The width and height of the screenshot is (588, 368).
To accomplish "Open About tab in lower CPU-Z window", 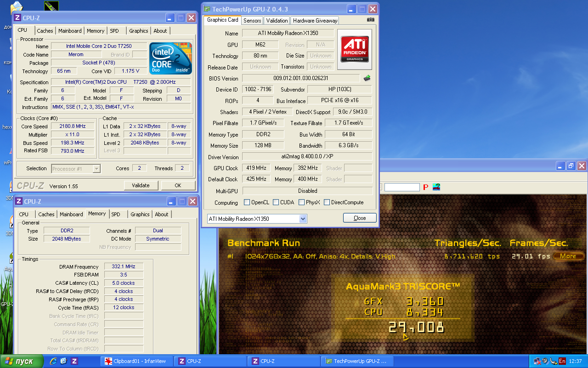I will pos(162,214).
